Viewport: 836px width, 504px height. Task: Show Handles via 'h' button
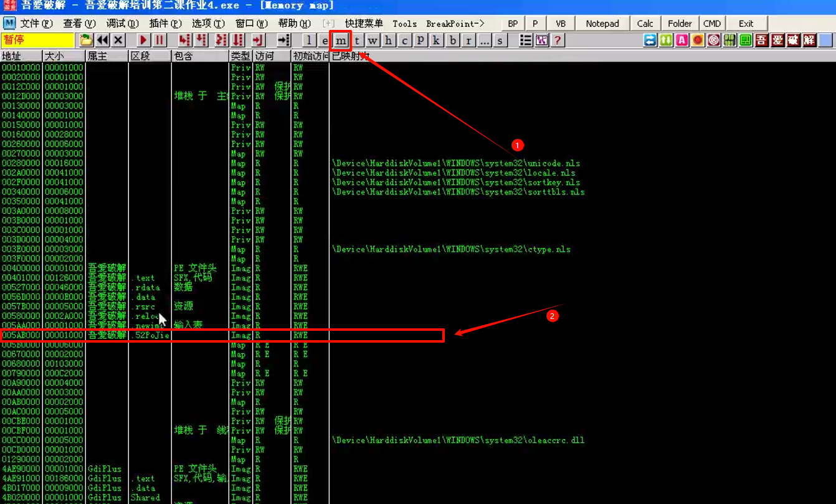(x=389, y=40)
